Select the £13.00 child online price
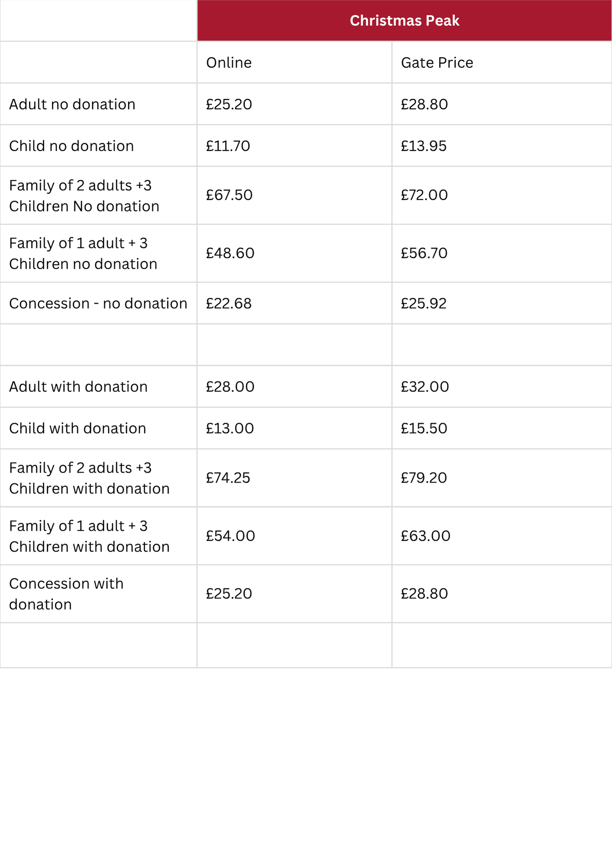This screenshot has width=612, height=868. coord(230,429)
